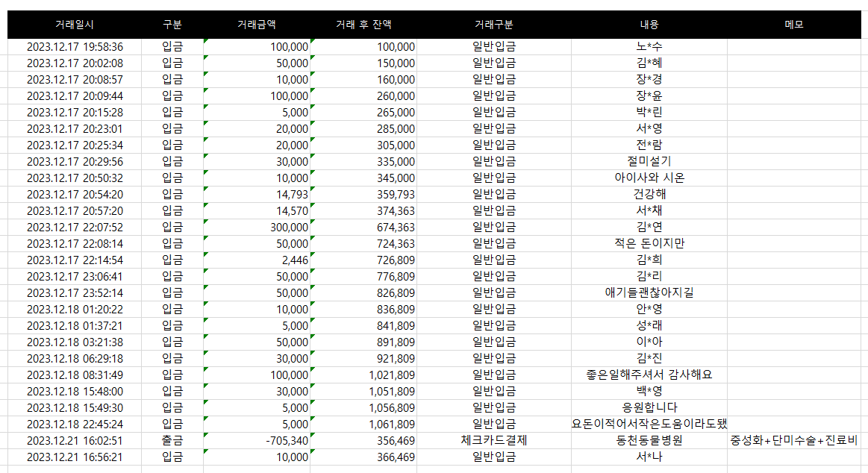Viewport: 868px width, 473px height.
Task: Select amount cell 14,570
Action: click(x=256, y=211)
